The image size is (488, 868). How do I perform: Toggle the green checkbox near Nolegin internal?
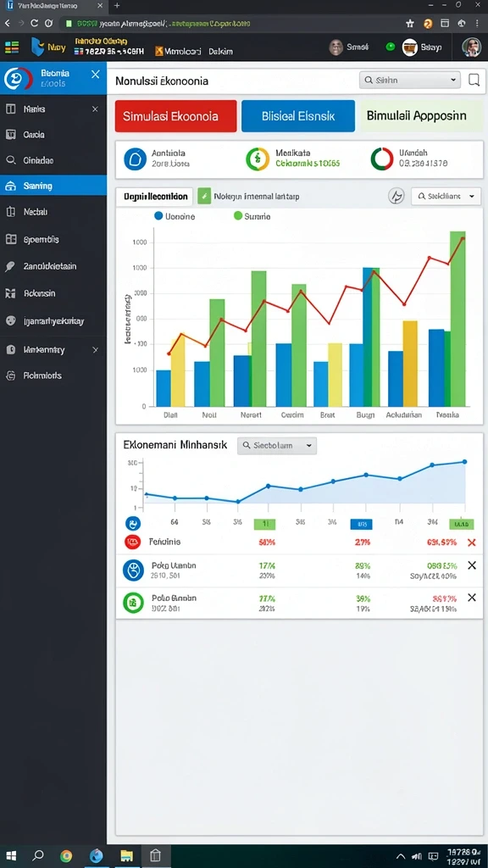(204, 196)
